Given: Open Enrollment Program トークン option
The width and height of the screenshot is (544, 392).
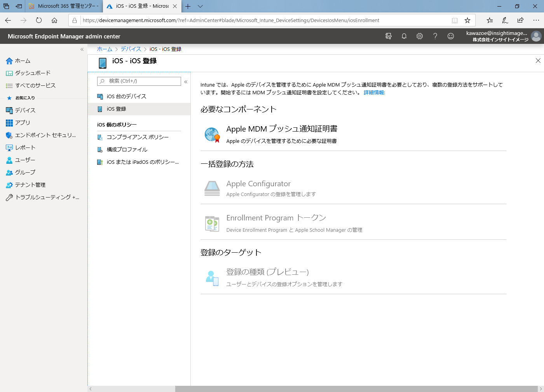Looking at the screenshot, I should point(353,223).
